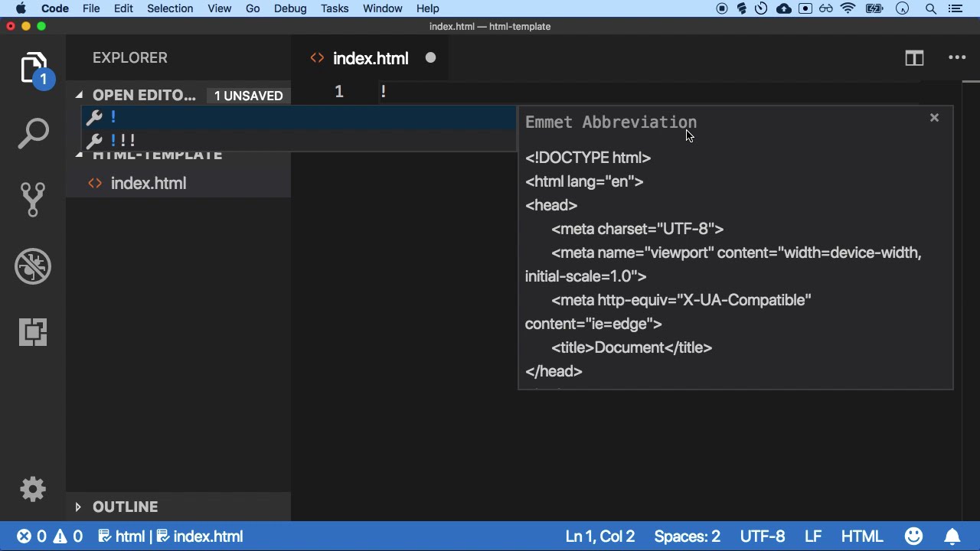Expand the Outline section
Image resolution: width=980 pixels, height=551 pixels.
click(78, 507)
